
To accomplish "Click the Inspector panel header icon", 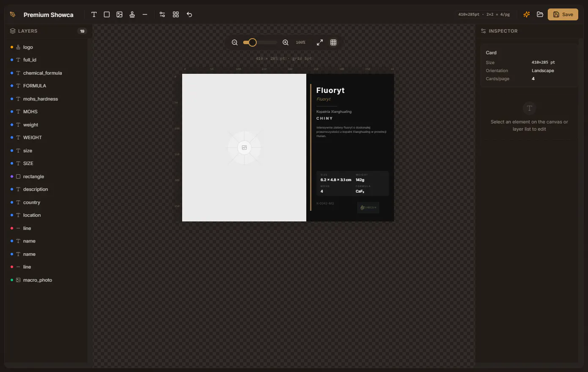I will point(483,31).
